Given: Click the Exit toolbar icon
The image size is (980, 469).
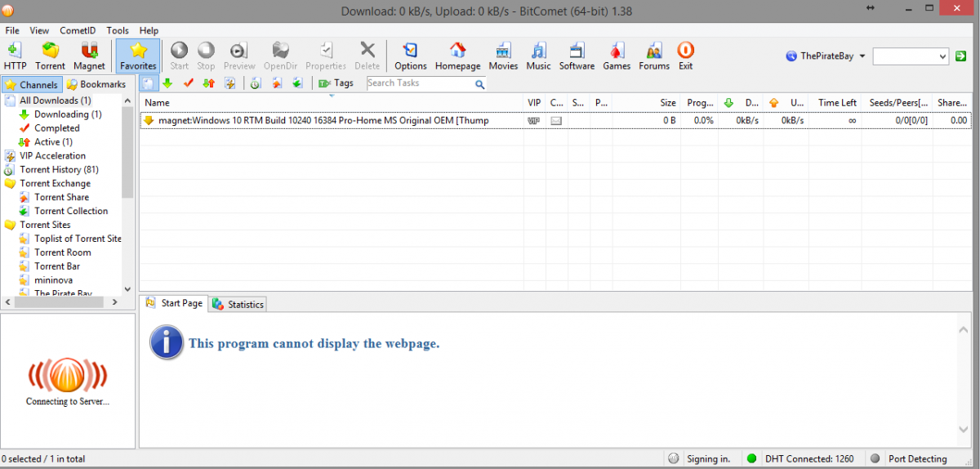Looking at the screenshot, I should 686,56.
